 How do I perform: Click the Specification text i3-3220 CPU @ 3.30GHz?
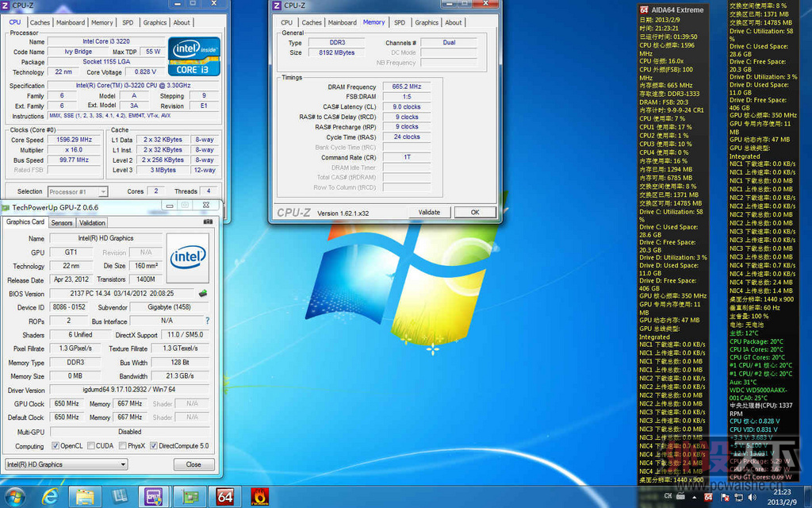133,86
